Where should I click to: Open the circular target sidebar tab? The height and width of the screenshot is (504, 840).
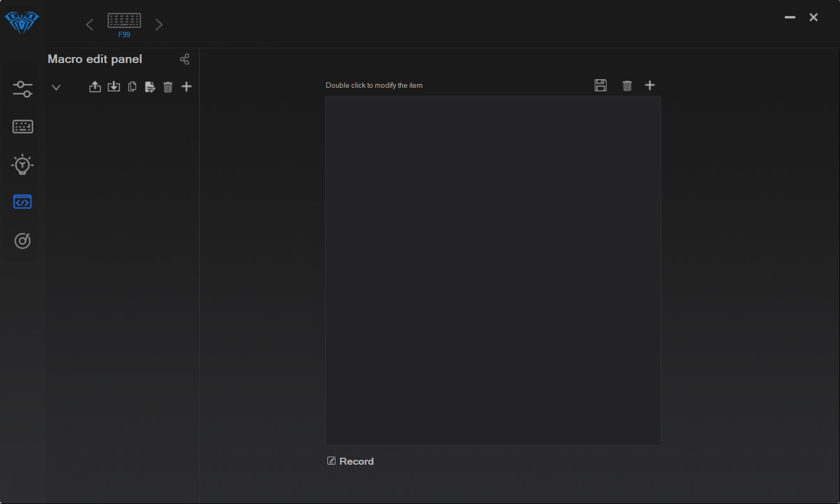[x=23, y=241]
